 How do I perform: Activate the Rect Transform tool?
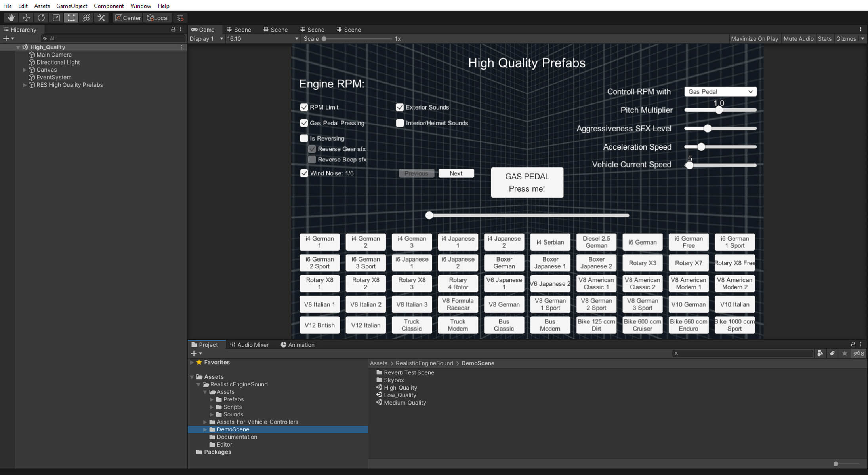click(x=71, y=18)
